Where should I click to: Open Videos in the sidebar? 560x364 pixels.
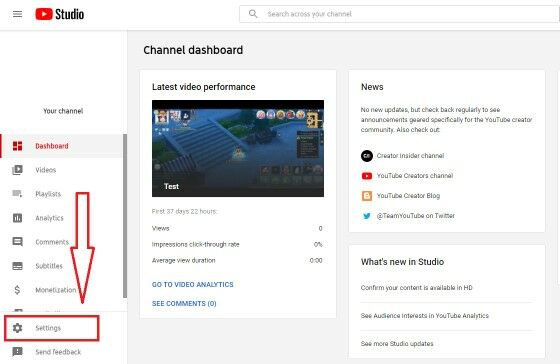click(x=46, y=170)
